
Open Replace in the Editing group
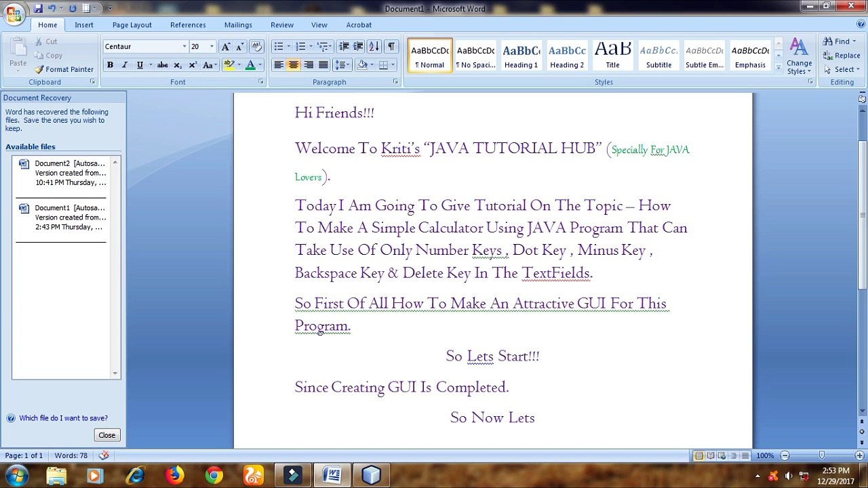tap(842, 56)
